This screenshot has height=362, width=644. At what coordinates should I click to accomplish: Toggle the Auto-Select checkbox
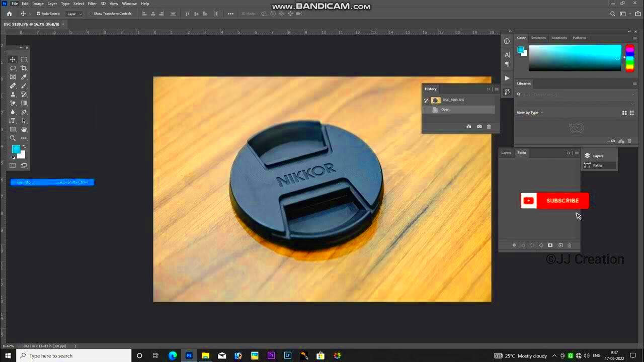pyautogui.click(x=39, y=14)
